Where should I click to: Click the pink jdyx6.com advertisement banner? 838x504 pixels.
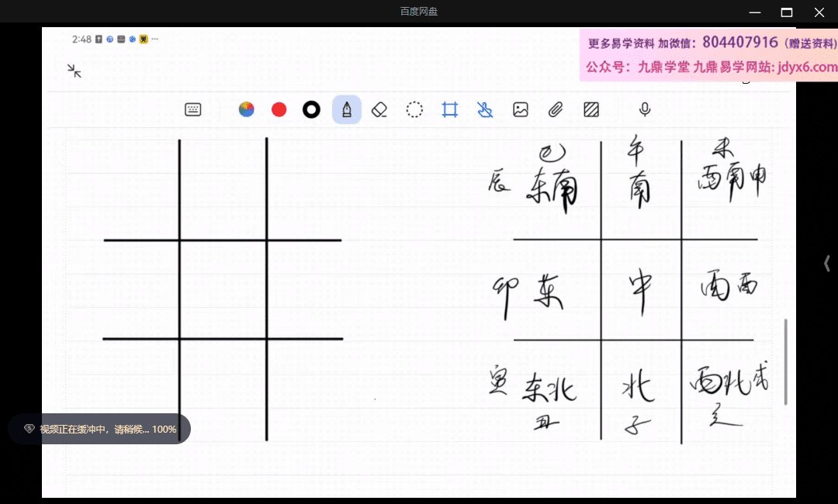click(x=708, y=55)
